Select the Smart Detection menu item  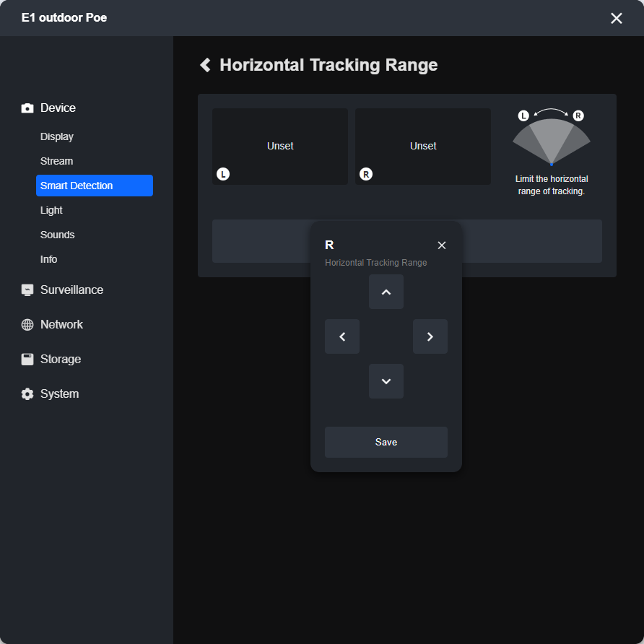[95, 186]
